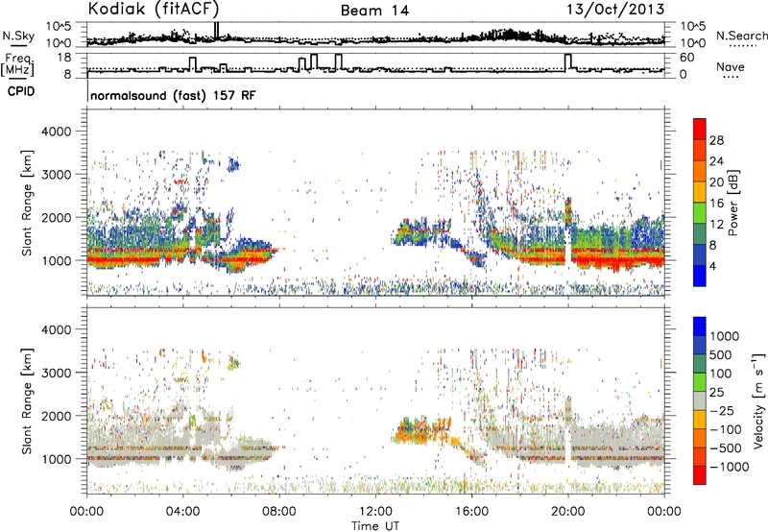Click the starting '00:00' label at left of time axis

[86, 512]
